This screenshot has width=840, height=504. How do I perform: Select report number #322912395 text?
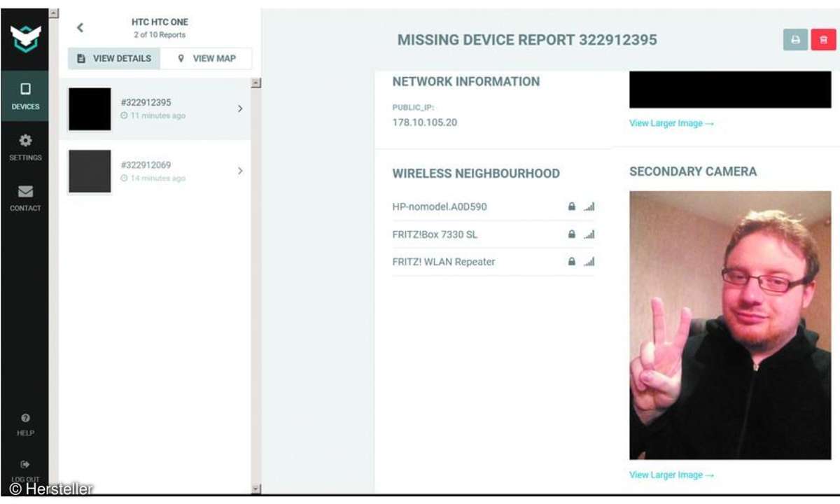point(146,102)
